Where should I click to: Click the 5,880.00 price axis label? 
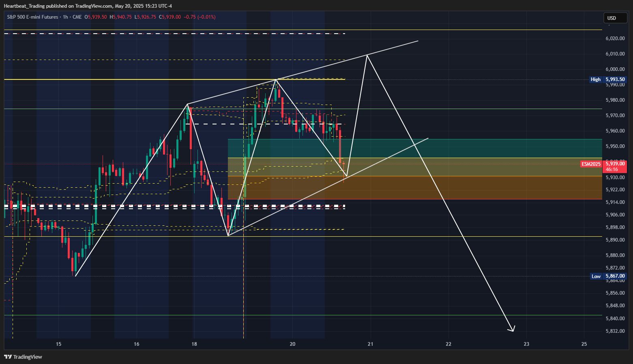tap(615, 255)
